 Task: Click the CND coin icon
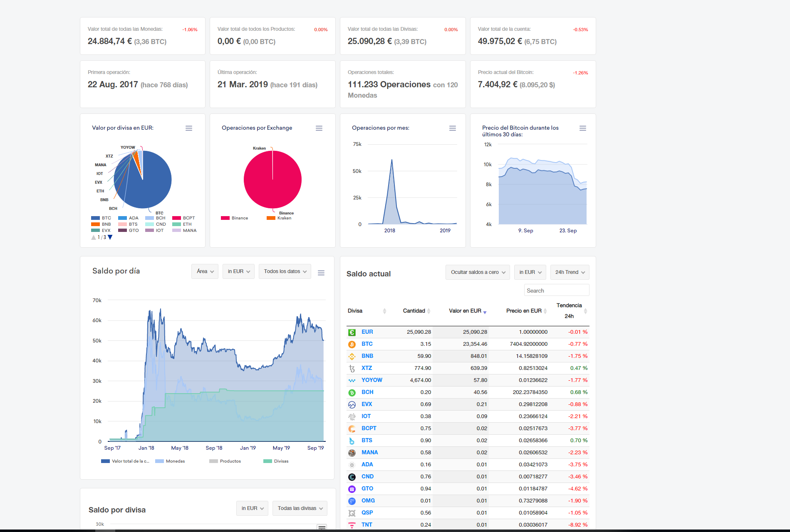[352, 477]
